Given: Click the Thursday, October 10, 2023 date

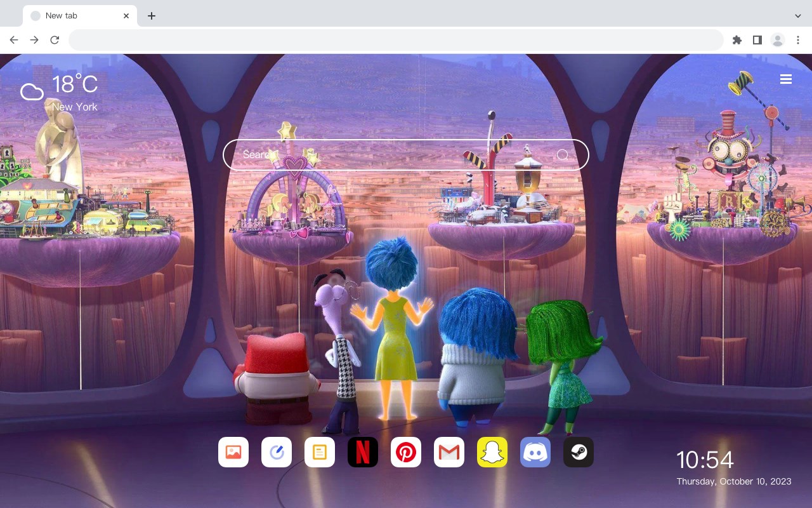Looking at the screenshot, I should (734, 481).
